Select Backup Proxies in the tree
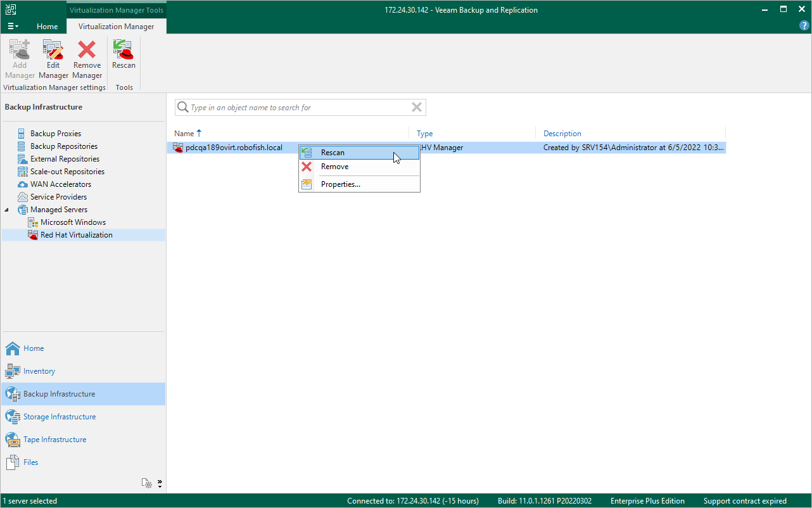This screenshot has height=508, width=812. pos(56,134)
